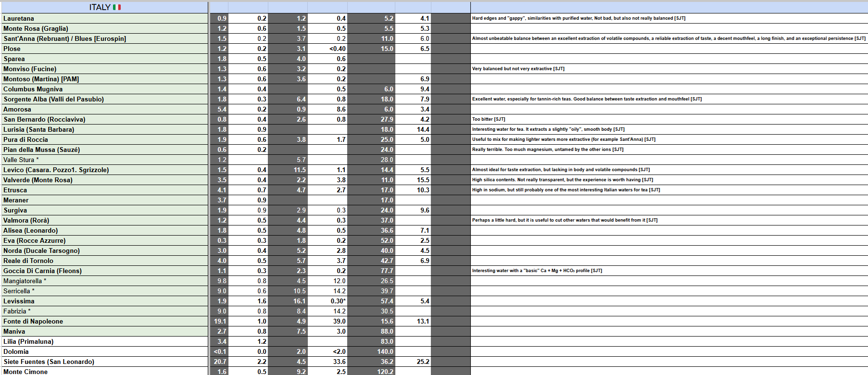Click the Reale di Tornolo cell
This screenshot has width=868, height=375.
pos(104,261)
